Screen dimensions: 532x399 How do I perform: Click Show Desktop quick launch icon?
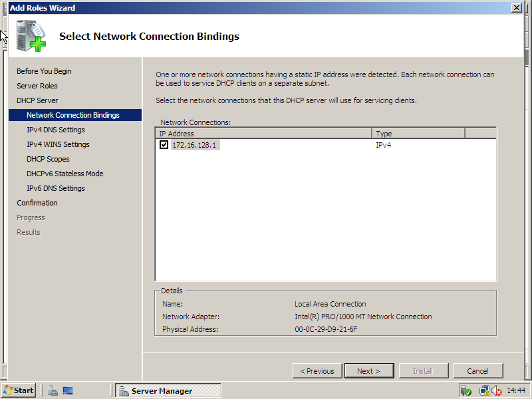(68, 390)
